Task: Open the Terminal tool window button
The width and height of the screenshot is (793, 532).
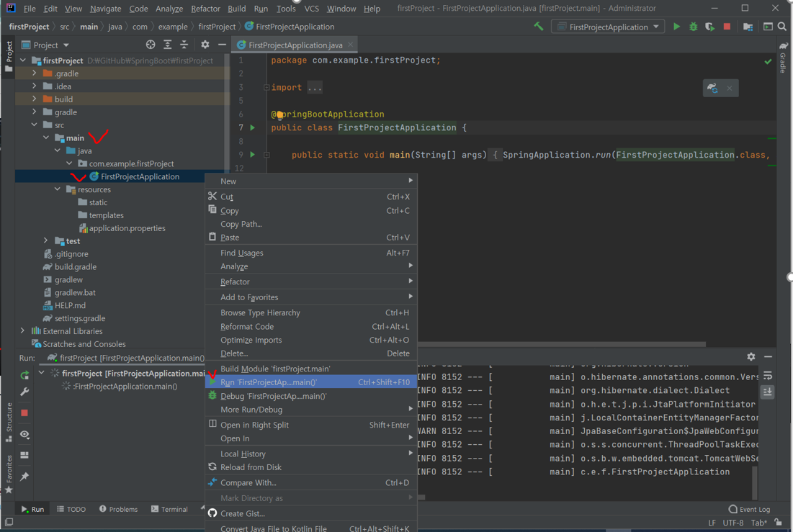Action: [169, 509]
